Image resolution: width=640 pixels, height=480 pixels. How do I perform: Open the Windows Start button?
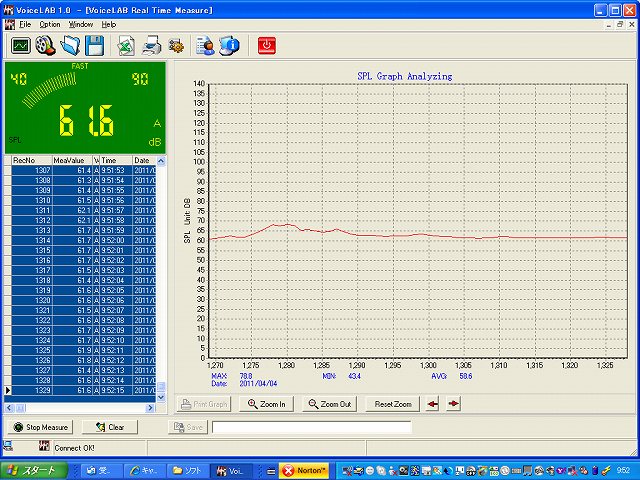click(35, 470)
